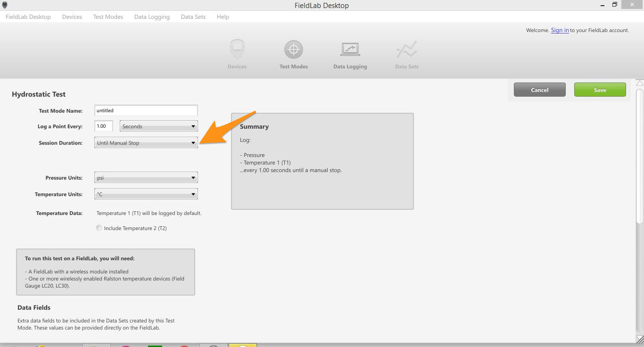Open the Temperature Units dropdown
Screen dimensions: 644x347
(146, 194)
